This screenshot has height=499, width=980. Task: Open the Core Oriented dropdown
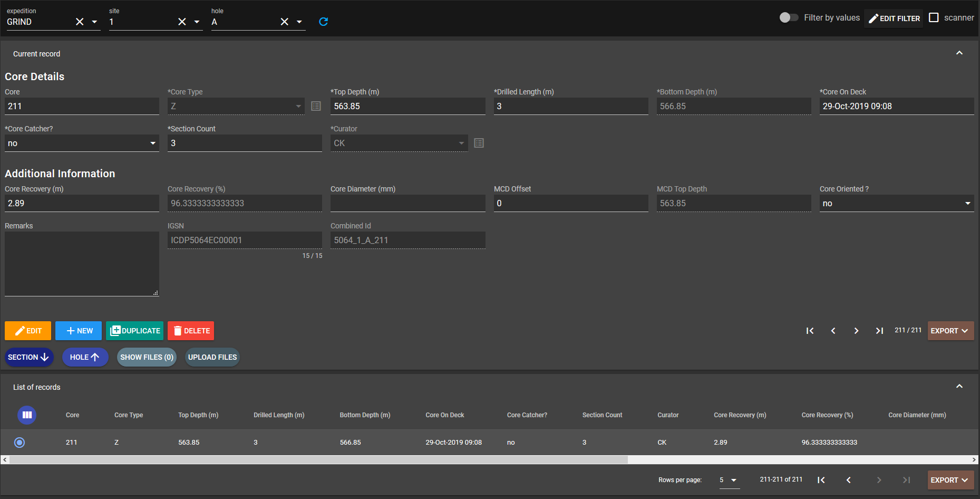click(x=967, y=203)
